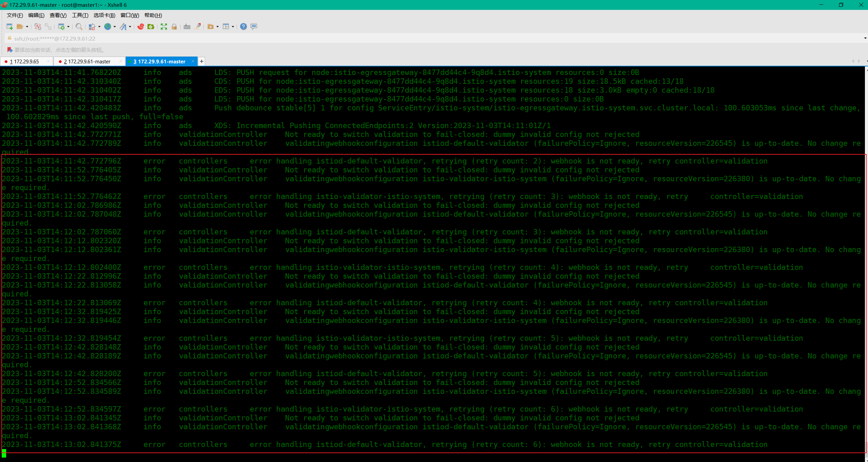Expand the address bar history dropdown
Viewport: 868px width, 462px height.
(865, 38)
